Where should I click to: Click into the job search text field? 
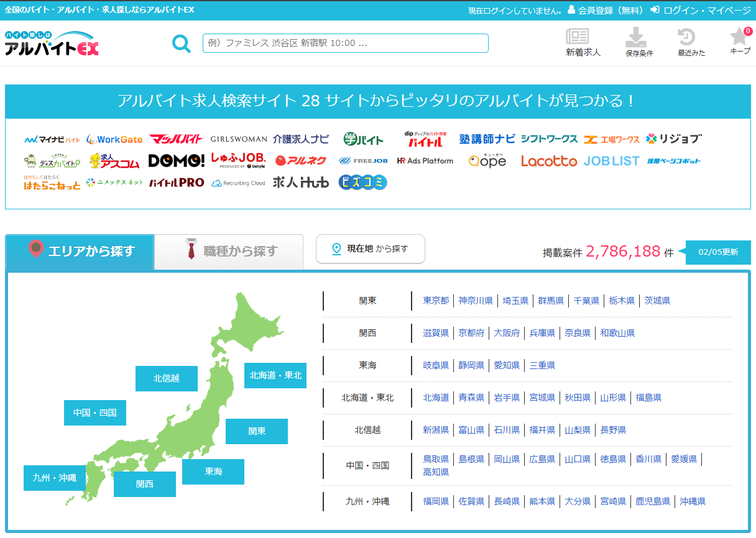pos(345,43)
